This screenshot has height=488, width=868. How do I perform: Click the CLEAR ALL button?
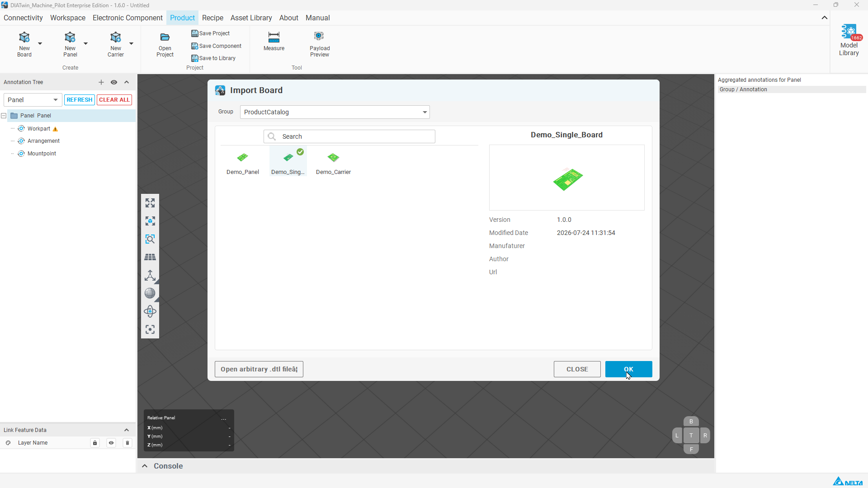(114, 100)
